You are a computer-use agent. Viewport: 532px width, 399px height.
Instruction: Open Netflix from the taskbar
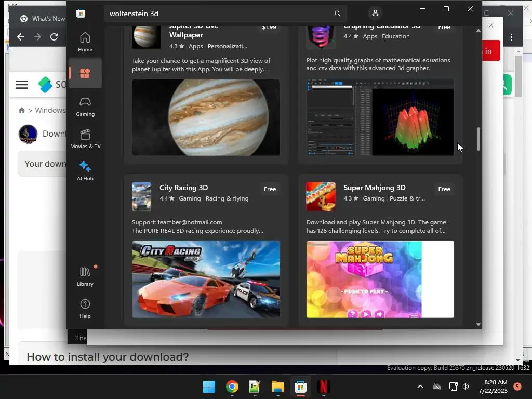pyautogui.click(x=323, y=387)
